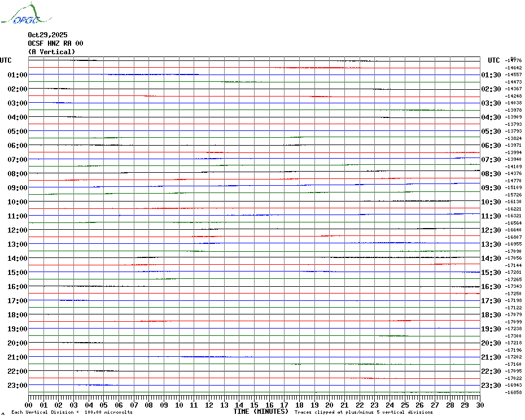Select the date text Oct29,2025
525x420 pixels.
[x=47, y=35]
